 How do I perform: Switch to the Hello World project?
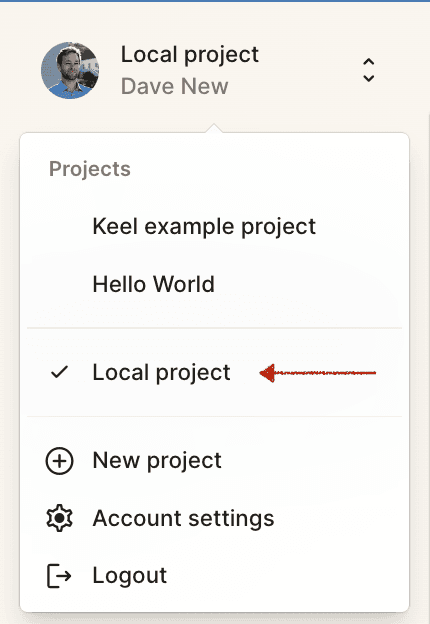click(214, 284)
